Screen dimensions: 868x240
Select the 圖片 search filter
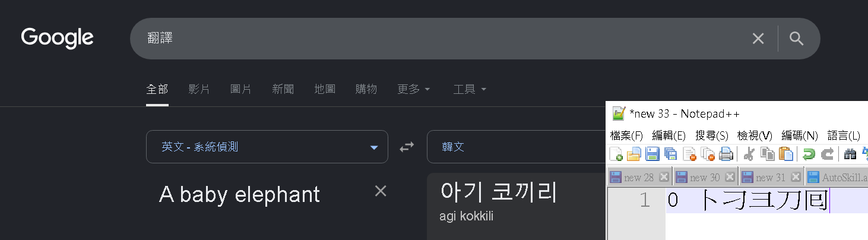coord(240,89)
